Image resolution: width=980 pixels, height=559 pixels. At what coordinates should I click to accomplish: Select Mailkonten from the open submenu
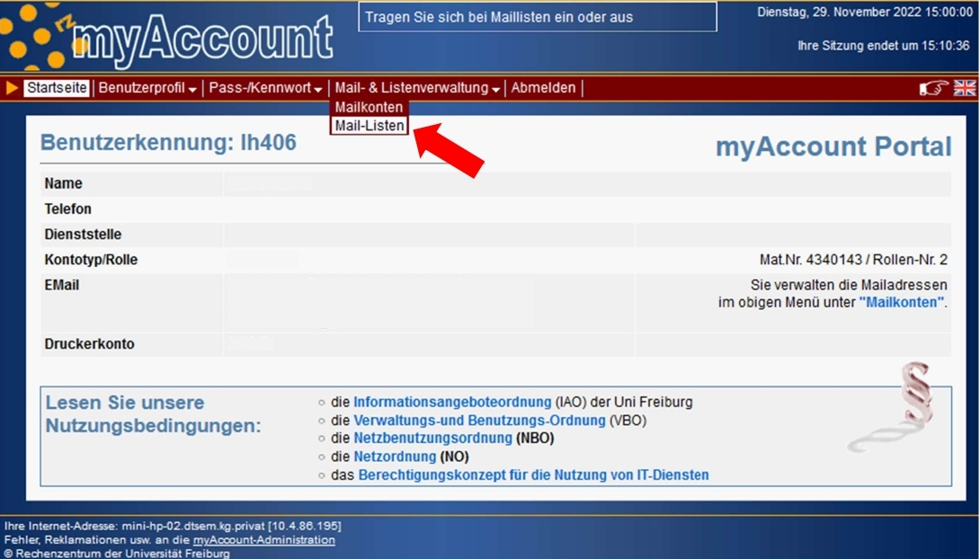(x=369, y=107)
